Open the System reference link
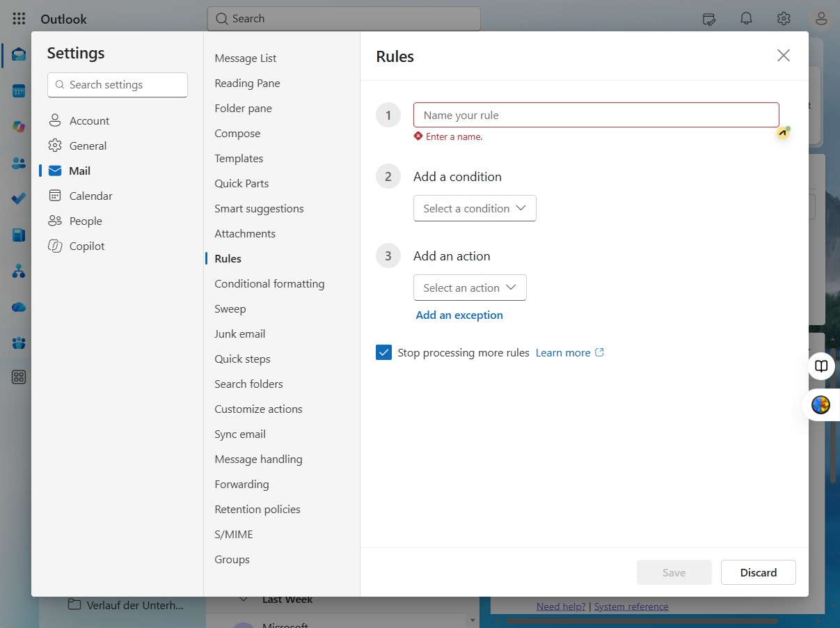This screenshot has width=840, height=628. pos(631,606)
